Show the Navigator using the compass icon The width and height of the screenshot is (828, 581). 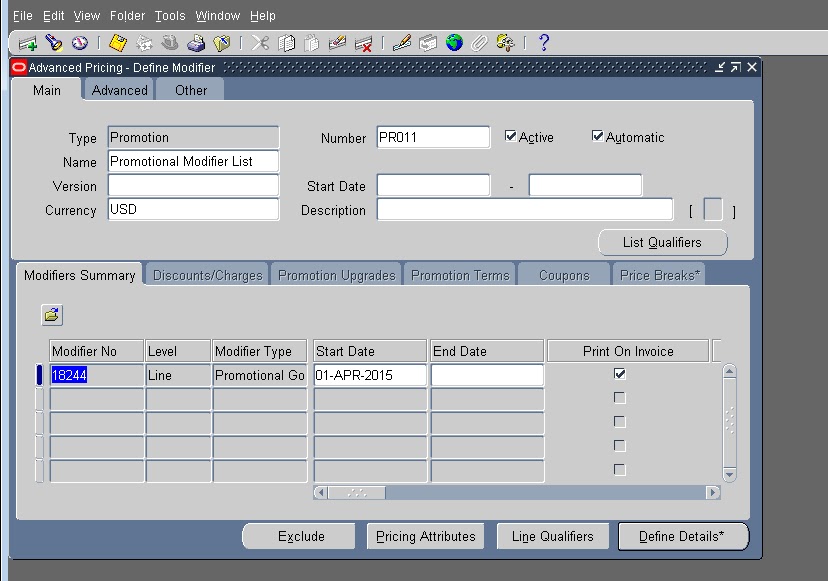tap(80, 43)
